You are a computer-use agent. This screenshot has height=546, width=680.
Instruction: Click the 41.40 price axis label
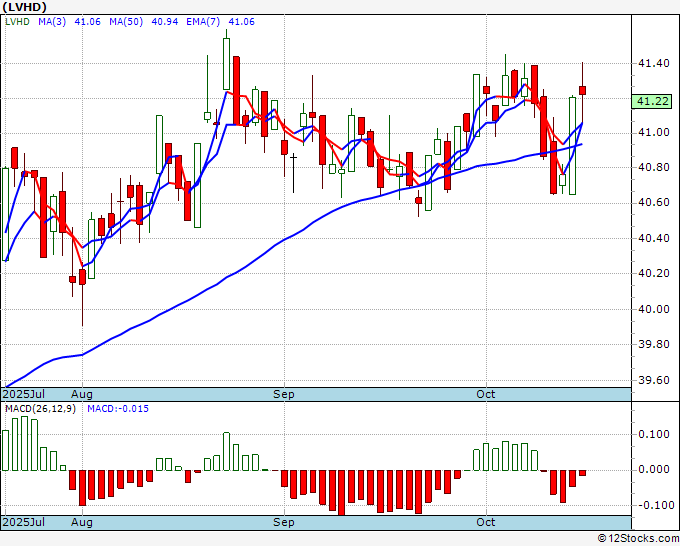[654, 63]
